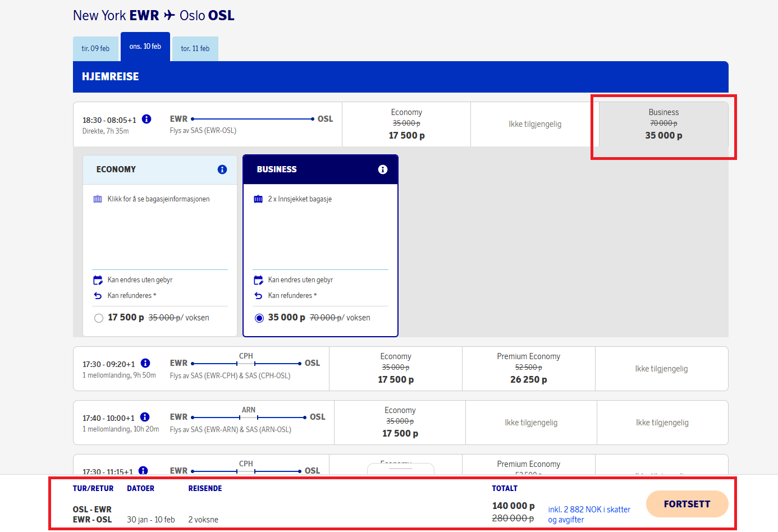The height and width of the screenshot is (532, 778).
Task: Choose Economy fare on flight via CPH 17:30
Action: [396, 369]
